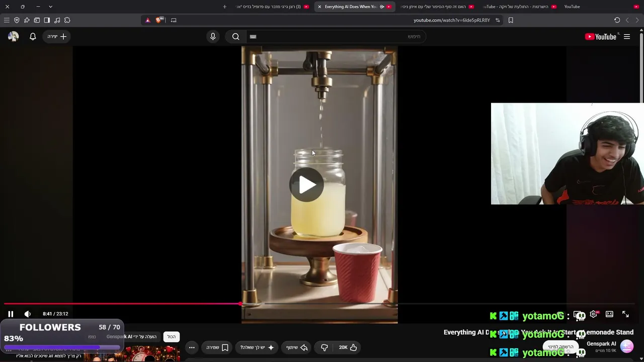Switch to theater mode
This screenshot has height=362, width=644.
(609, 314)
